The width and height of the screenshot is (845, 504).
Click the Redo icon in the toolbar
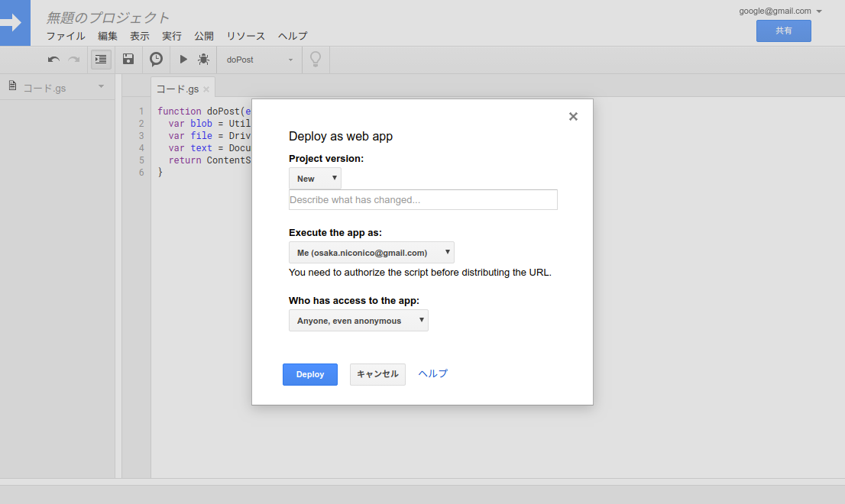pyautogui.click(x=73, y=59)
